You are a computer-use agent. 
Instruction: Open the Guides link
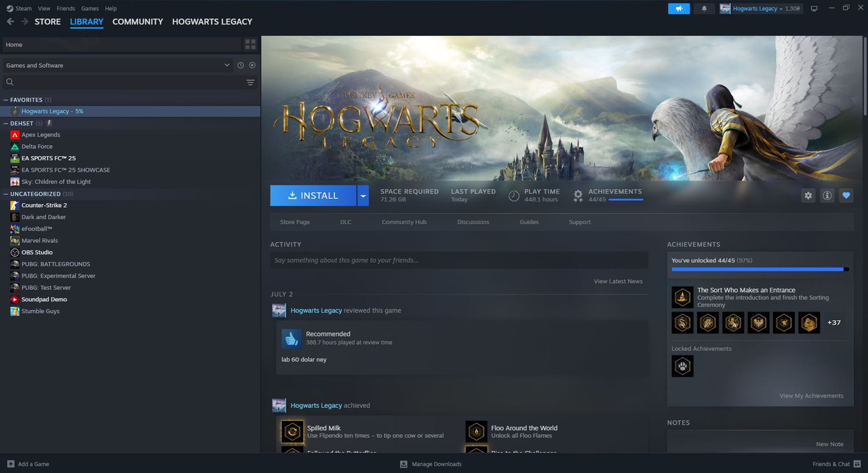[x=529, y=222]
